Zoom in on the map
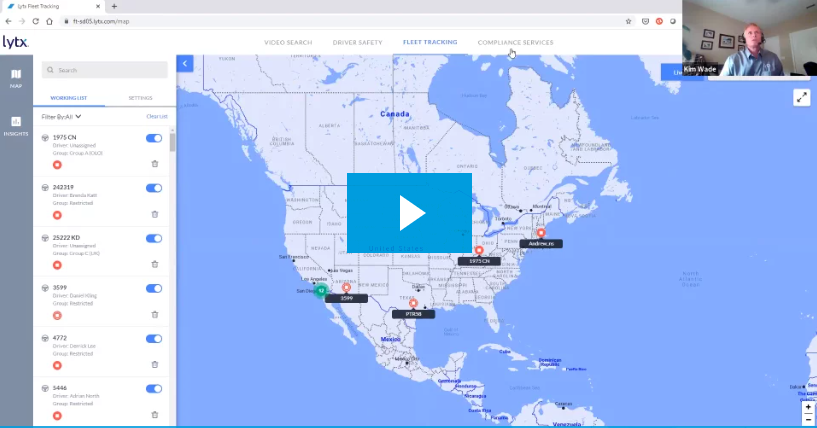 click(808, 407)
